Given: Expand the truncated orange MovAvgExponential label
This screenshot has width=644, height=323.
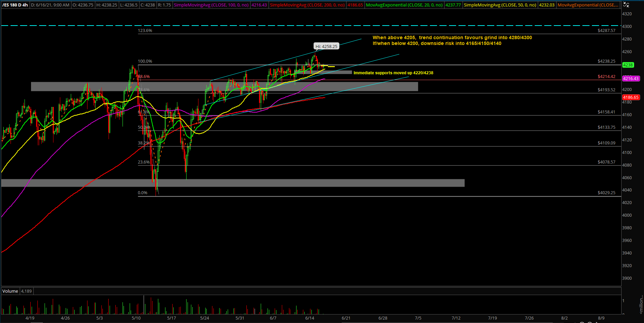Looking at the screenshot, I should pyautogui.click(x=588, y=5).
